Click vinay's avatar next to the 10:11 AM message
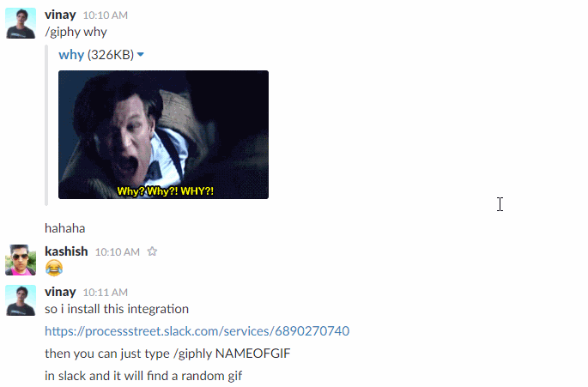The width and height of the screenshot is (588, 387). [x=21, y=300]
